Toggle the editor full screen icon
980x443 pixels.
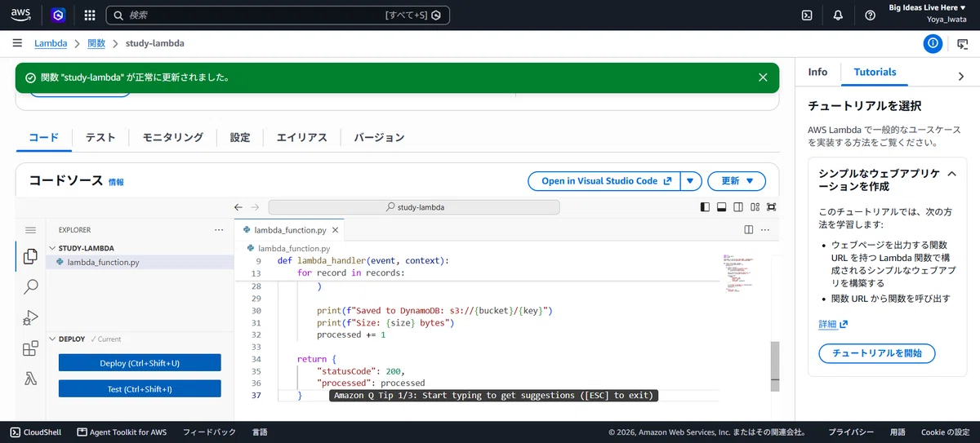tap(772, 207)
